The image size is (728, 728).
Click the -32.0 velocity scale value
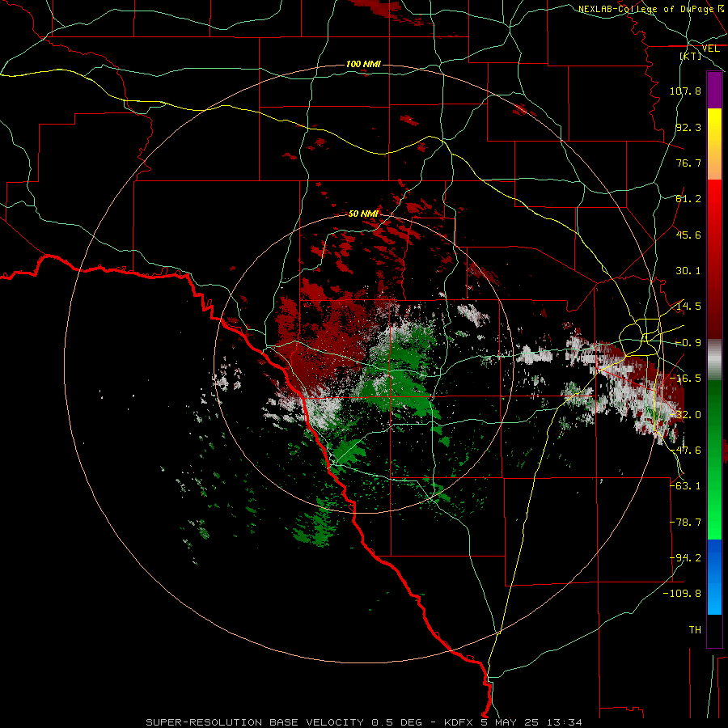tap(685, 415)
